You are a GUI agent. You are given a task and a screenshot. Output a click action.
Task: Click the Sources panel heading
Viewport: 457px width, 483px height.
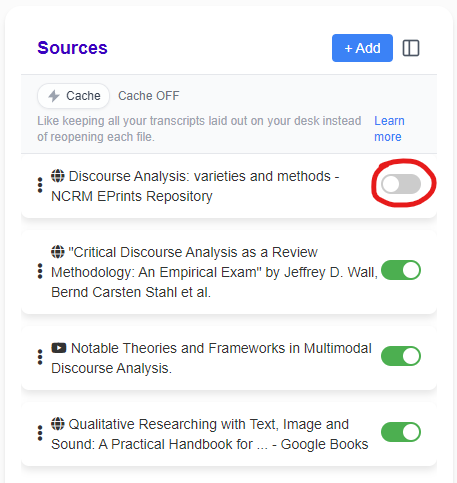coord(72,48)
